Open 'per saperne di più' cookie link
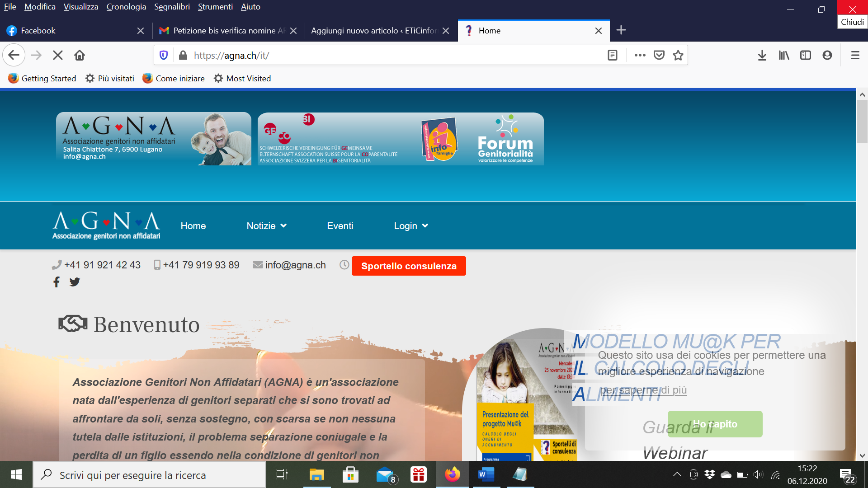Screen dimensions: 868x488 pos(643,390)
